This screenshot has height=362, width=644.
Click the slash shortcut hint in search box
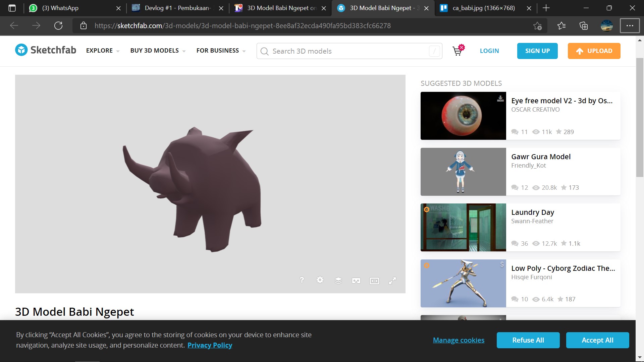tap(434, 51)
